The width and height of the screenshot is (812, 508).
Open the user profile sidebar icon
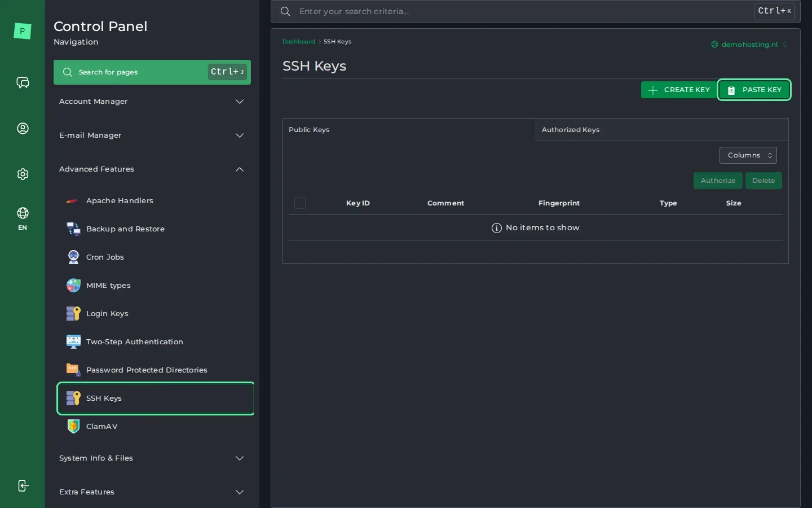coord(23,129)
